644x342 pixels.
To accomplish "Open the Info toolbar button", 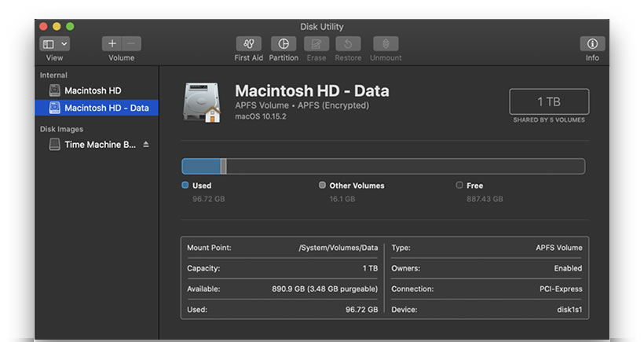I will coord(592,43).
